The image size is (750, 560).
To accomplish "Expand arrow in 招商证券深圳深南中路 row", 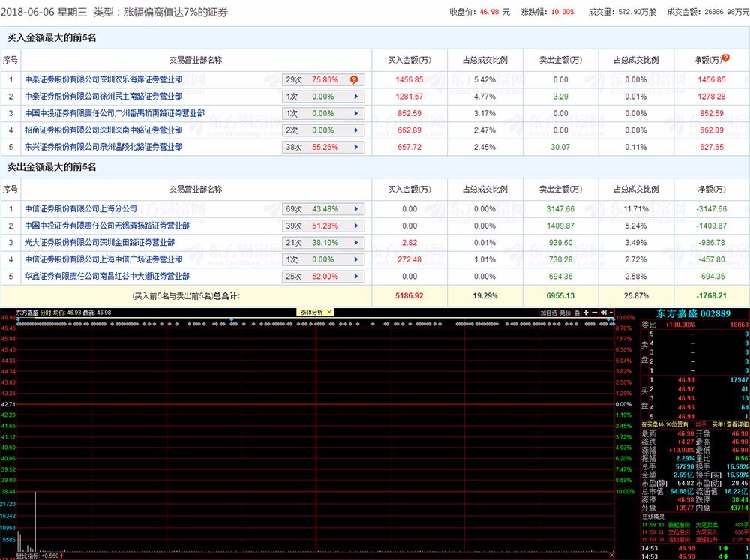I will point(356,130).
